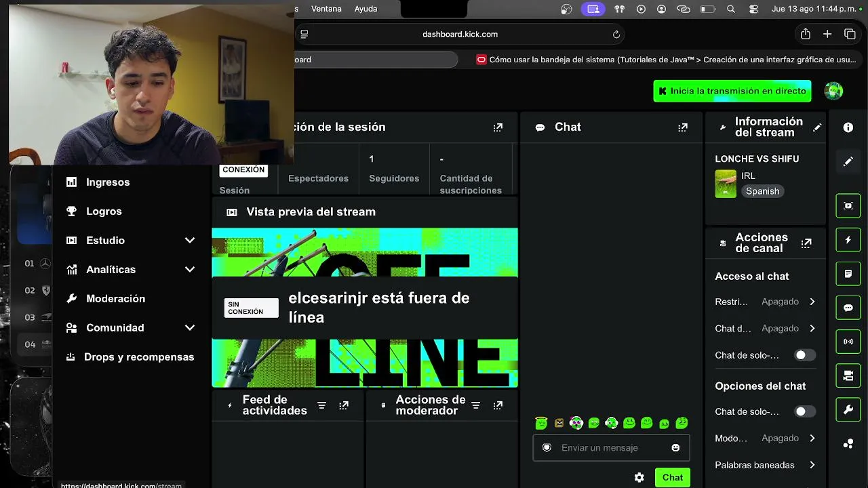Click the offline stream preview image

(x=365, y=308)
